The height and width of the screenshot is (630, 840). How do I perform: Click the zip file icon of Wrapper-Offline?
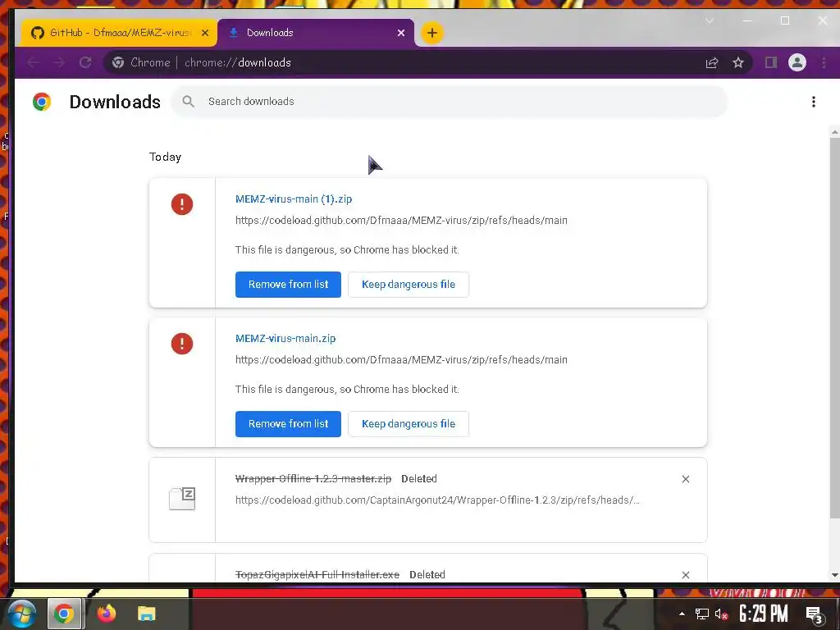182,499
